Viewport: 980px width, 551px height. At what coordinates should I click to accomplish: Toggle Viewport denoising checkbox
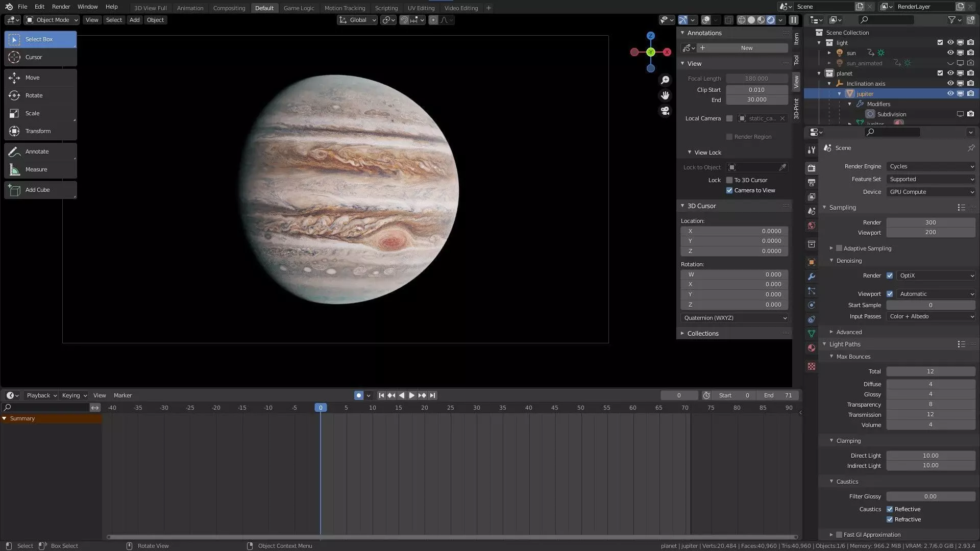tap(890, 294)
